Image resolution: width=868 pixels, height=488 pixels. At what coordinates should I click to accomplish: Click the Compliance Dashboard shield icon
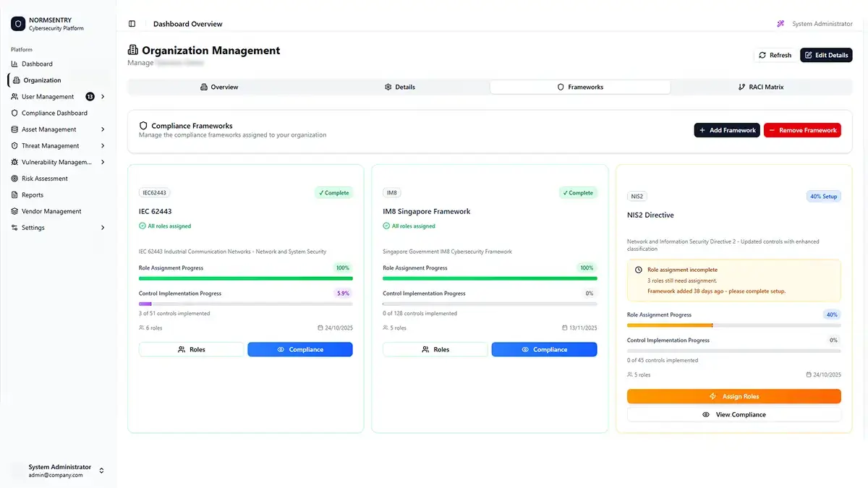click(14, 114)
